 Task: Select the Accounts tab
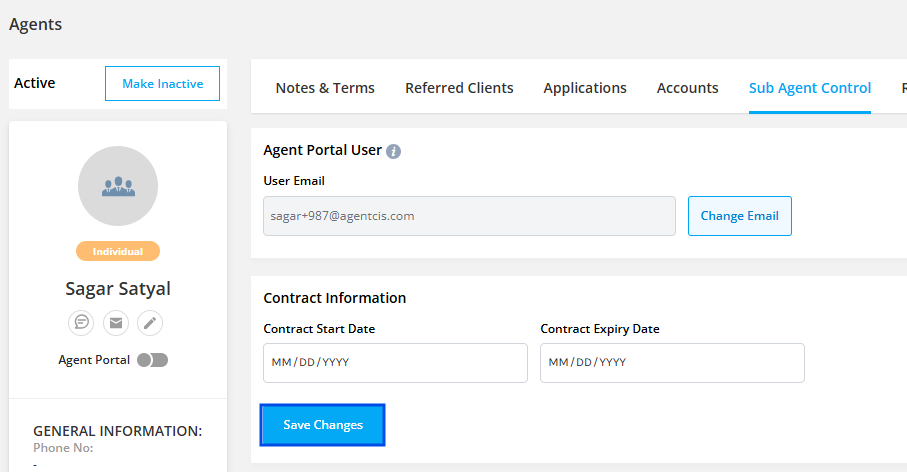coord(687,88)
